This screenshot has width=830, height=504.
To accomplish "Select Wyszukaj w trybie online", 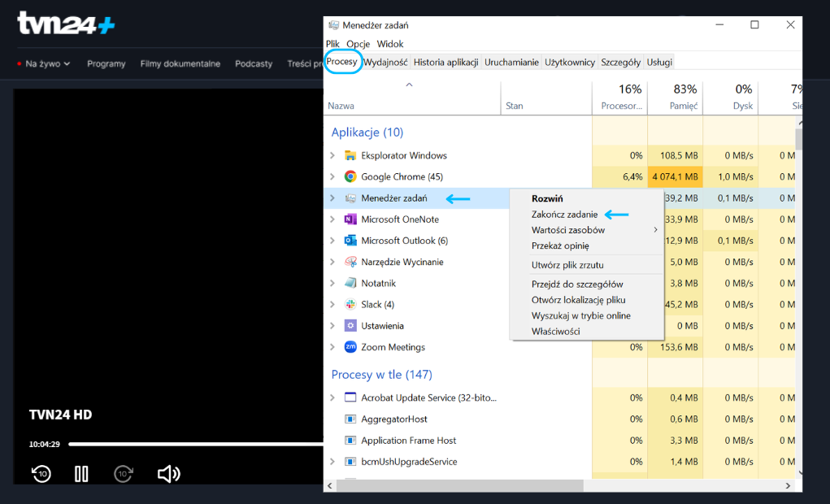I will (586, 315).
